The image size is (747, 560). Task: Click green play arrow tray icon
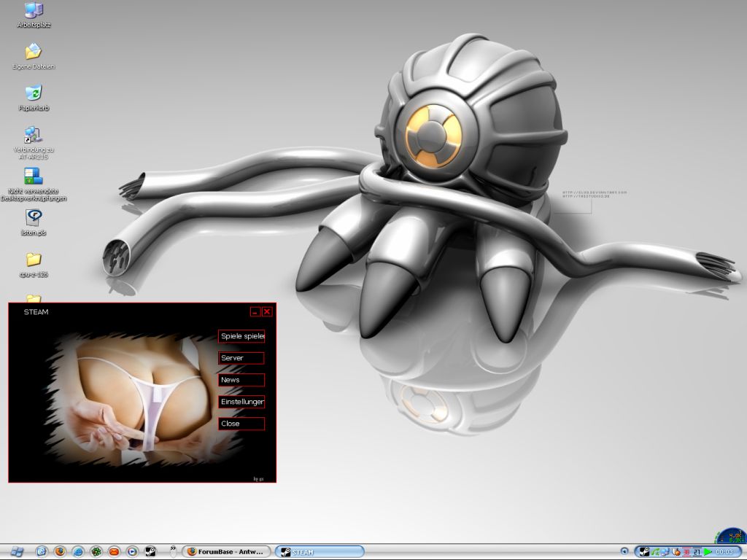click(708, 552)
